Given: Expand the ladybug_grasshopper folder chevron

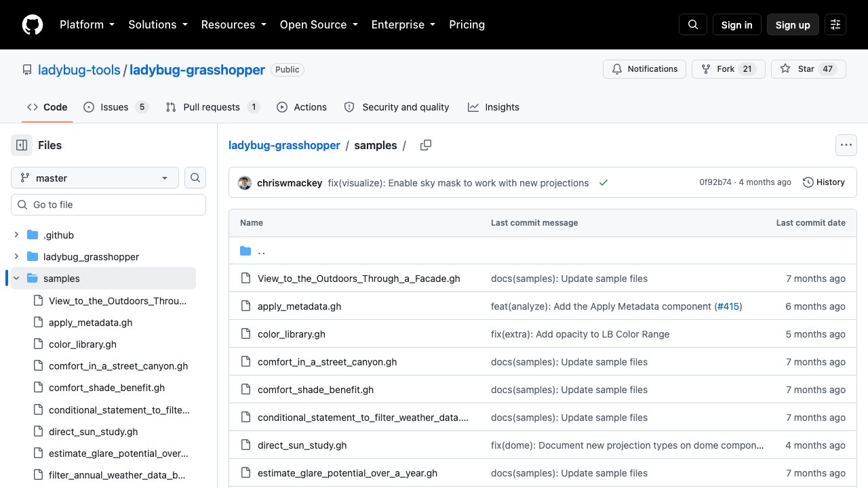Looking at the screenshot, I should point(16,257).
